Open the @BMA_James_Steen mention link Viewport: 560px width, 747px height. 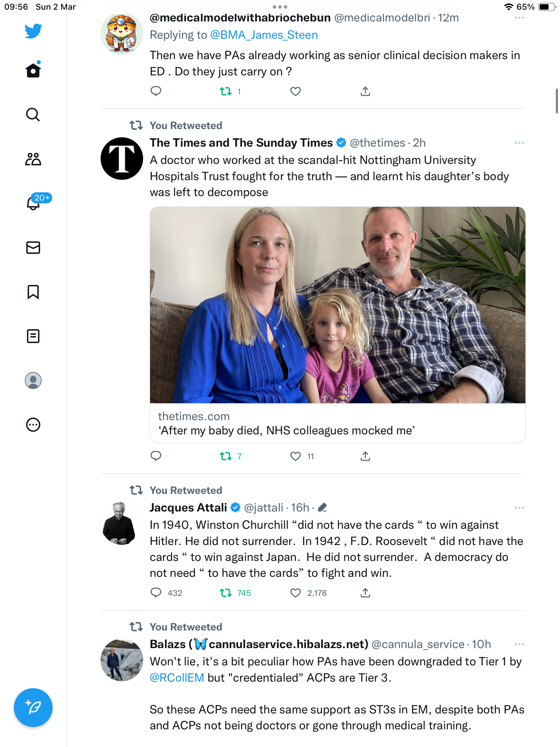tap(264, 35)
